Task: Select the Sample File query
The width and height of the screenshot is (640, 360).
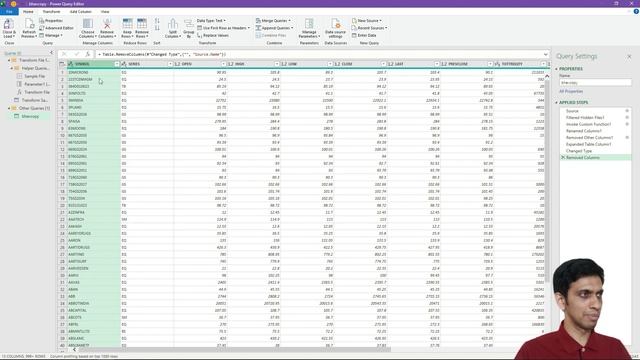Action: click(x=34, y=76)
